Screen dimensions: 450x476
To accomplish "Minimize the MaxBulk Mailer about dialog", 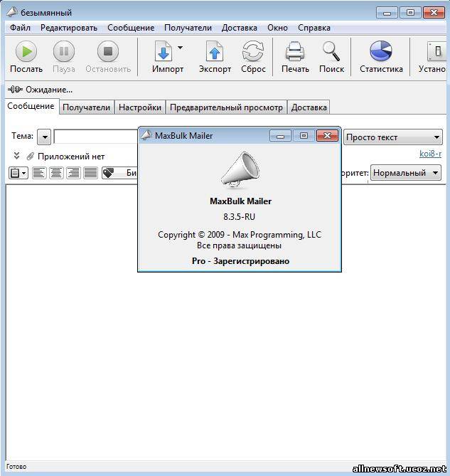I will click(x=280, y=136).
